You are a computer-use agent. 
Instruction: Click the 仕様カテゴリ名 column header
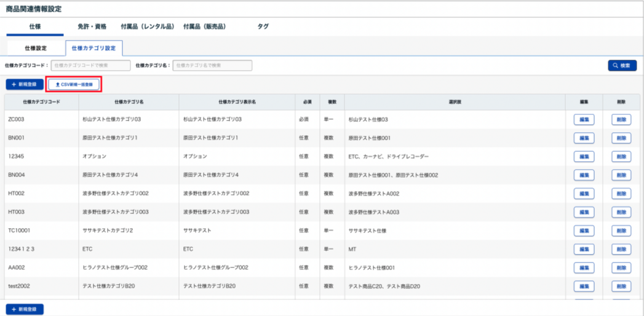coord(129,101)
